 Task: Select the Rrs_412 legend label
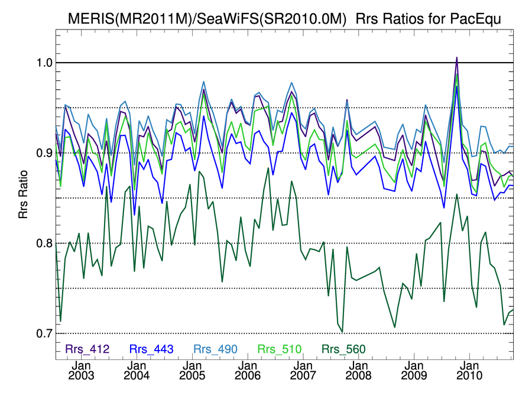[87, 349]
